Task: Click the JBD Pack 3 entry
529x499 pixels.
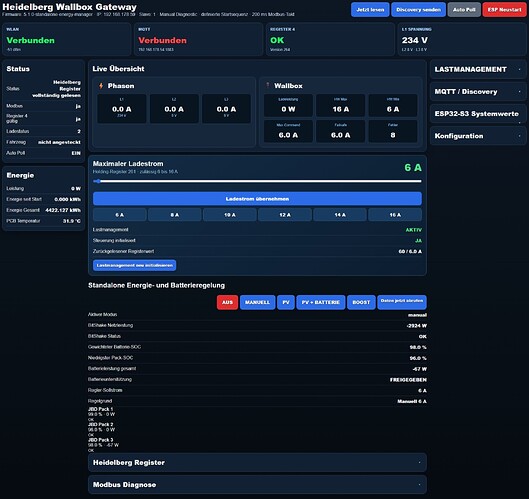Action: [103, 445]
